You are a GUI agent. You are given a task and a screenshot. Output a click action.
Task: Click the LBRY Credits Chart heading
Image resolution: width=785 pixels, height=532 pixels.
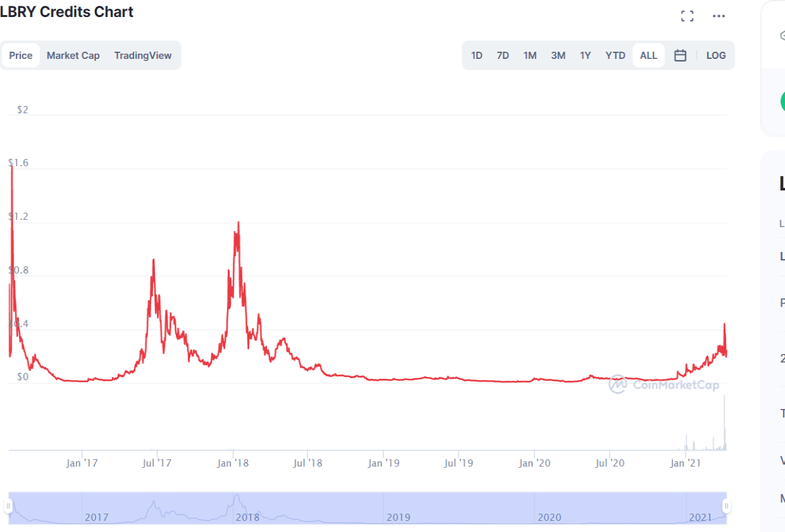(67, 12)
